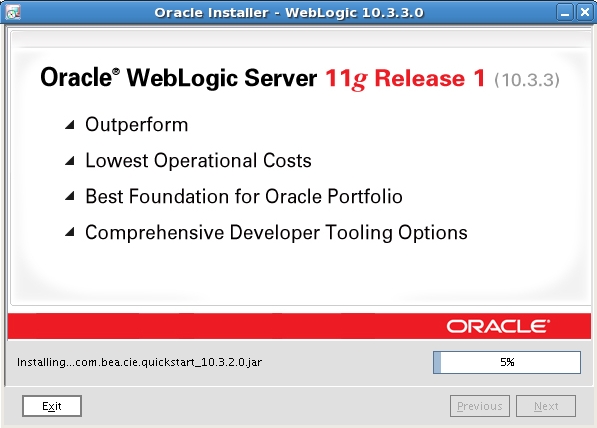The height and width of the screenshot is (428, 597).
Task: Click the gray (10.3.3) version label
Action: (x=527, y=80)
